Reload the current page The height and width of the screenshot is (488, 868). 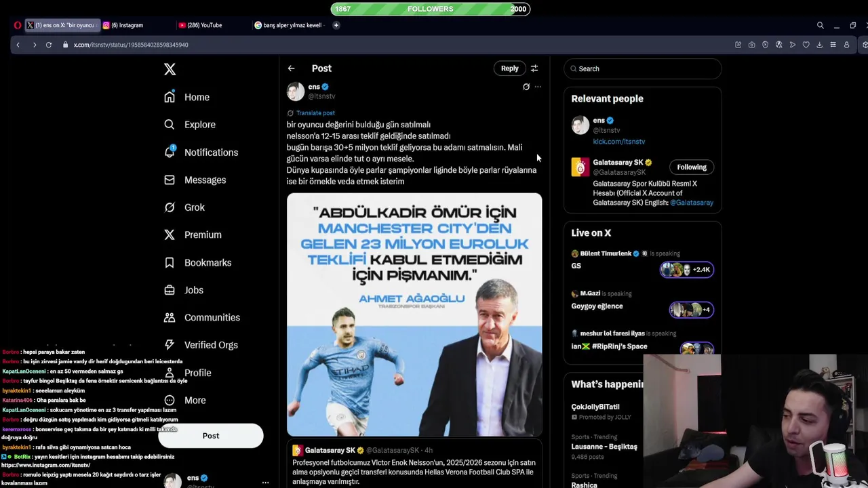pyautogui.click(x=49, y=45)
